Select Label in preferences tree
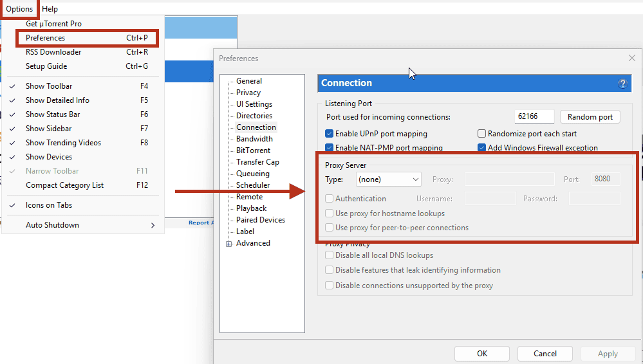Image resolution: width=643 pixels, height=364 pixels. point(245,231)
